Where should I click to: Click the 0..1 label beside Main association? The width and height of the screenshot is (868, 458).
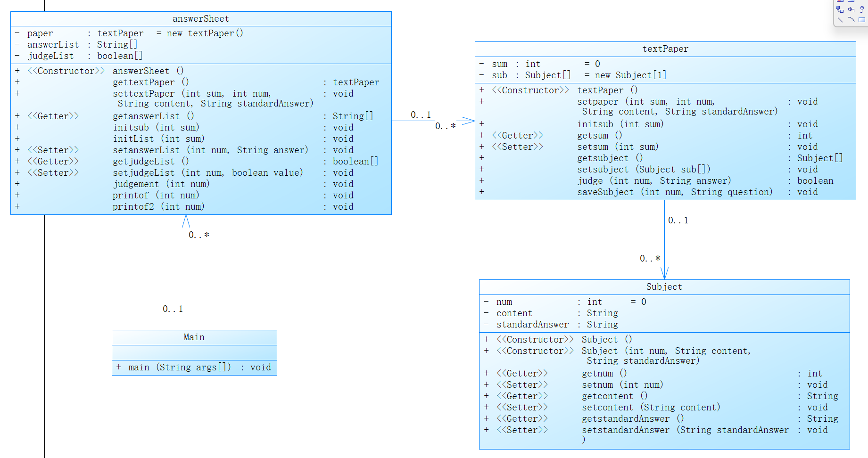pos(173,309)
